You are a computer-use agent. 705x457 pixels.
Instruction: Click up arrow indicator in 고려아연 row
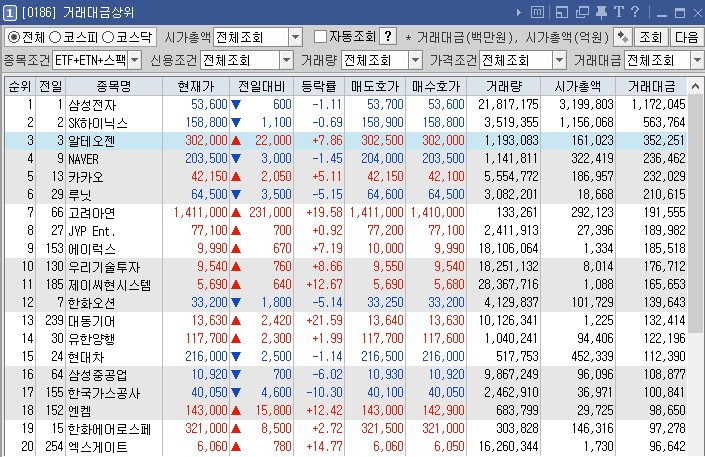tap(236, 213)
